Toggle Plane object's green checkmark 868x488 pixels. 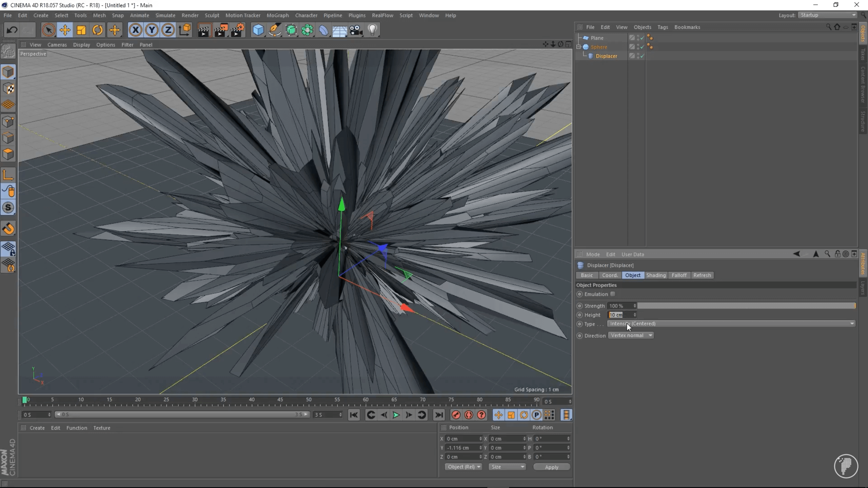(642, 38)
